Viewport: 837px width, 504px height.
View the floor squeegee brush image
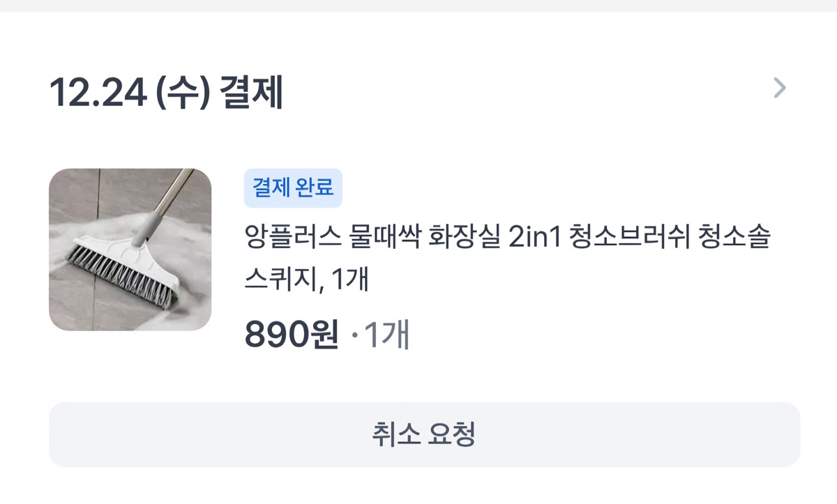tap(130, 250)
